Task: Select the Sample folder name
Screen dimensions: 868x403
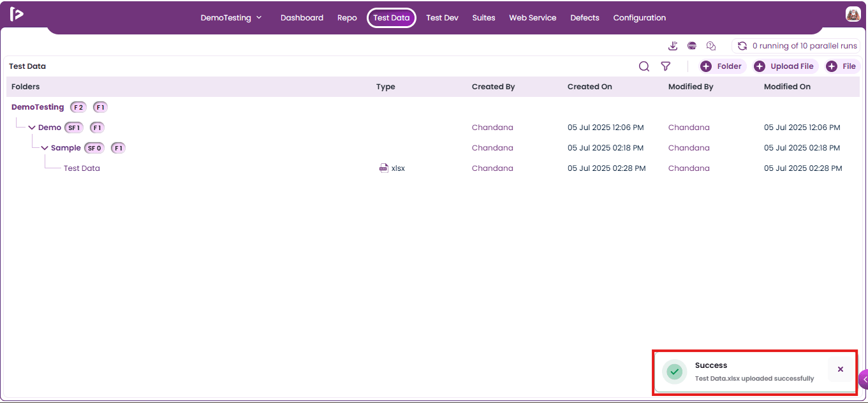Action: (x=66, y=148)
